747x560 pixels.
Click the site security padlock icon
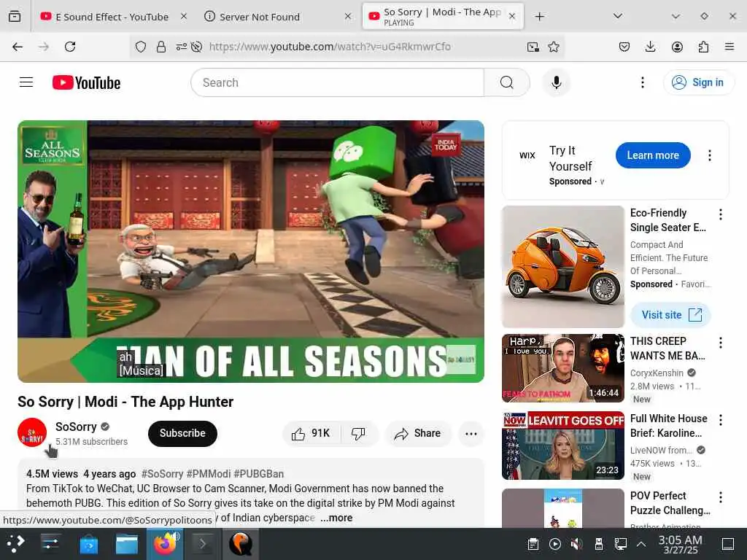pyautogui.click(x=161, y=47)
